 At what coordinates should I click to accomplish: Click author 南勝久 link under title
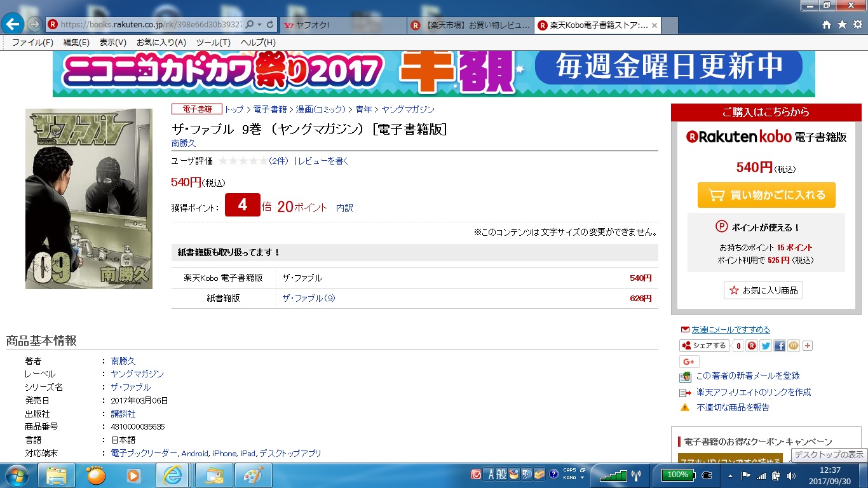184,143
